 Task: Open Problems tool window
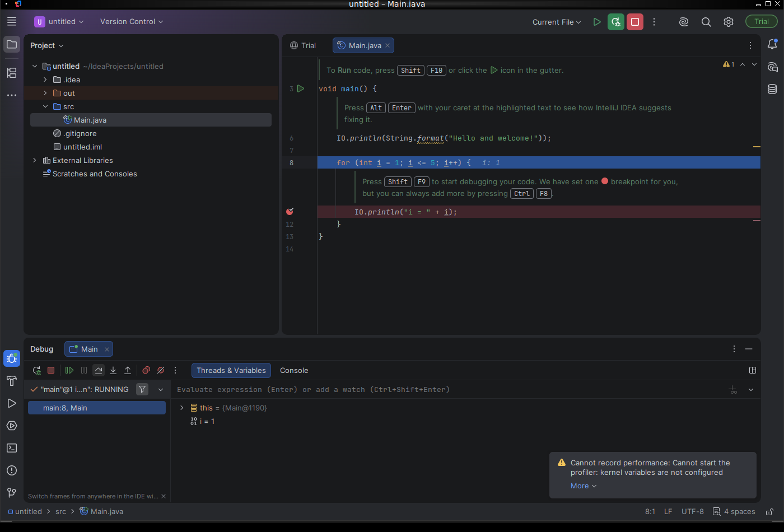pyautogui.click(x=12, y=470)
